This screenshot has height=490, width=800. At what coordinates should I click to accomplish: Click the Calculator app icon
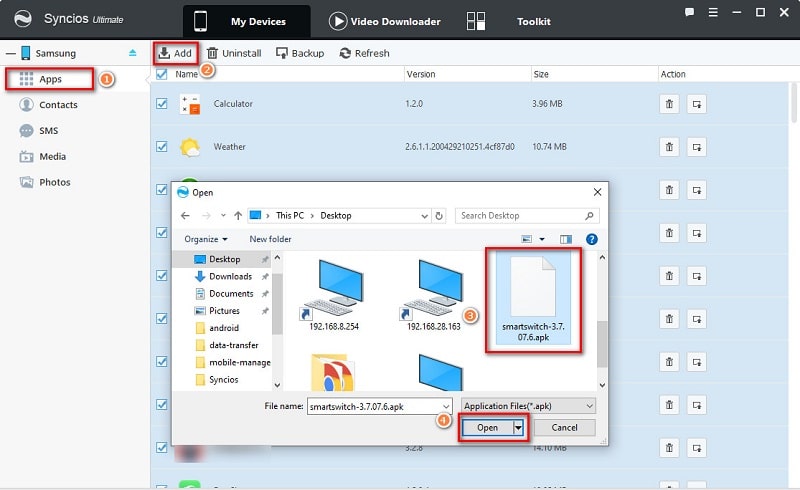point(190,104)
